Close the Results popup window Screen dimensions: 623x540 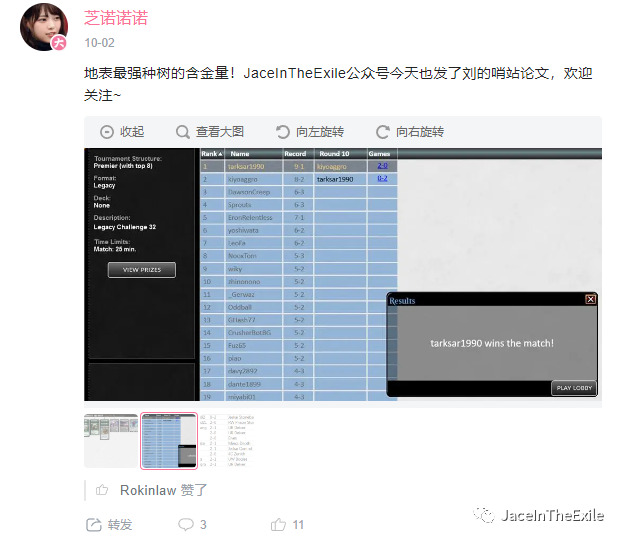[590, 299]
